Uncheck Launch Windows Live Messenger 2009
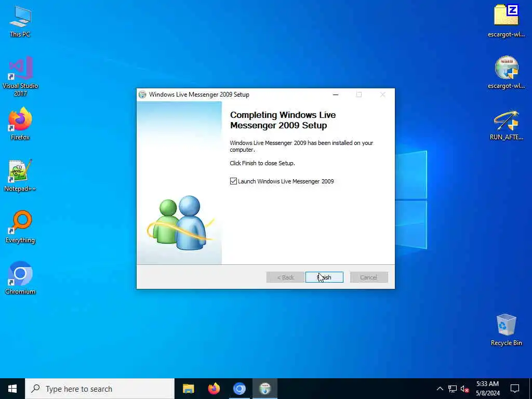Screen dimensions: 532x399 [233, 181]
